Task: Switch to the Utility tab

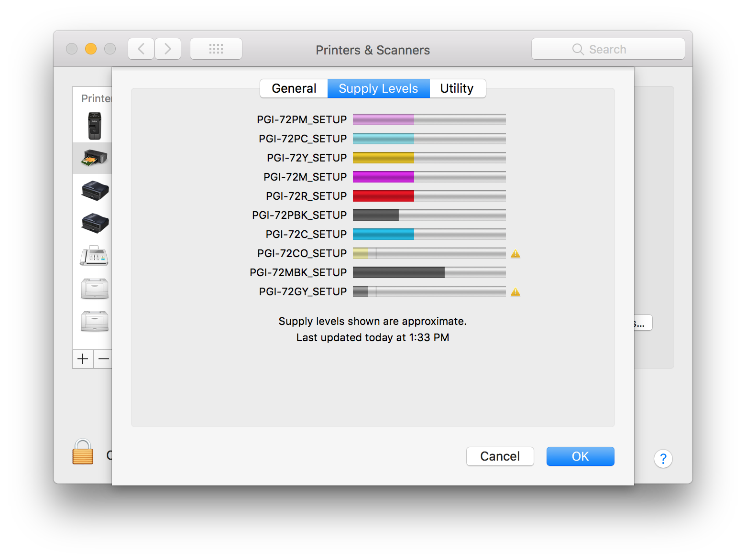Action: (457, 88)
